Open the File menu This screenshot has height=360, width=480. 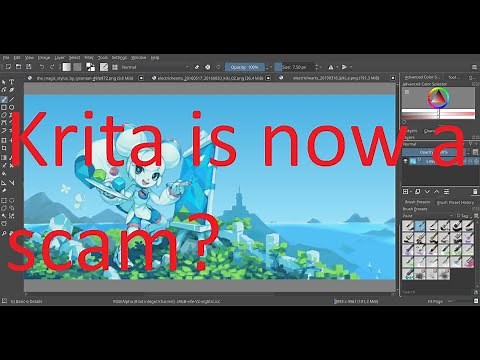point(6,58)
